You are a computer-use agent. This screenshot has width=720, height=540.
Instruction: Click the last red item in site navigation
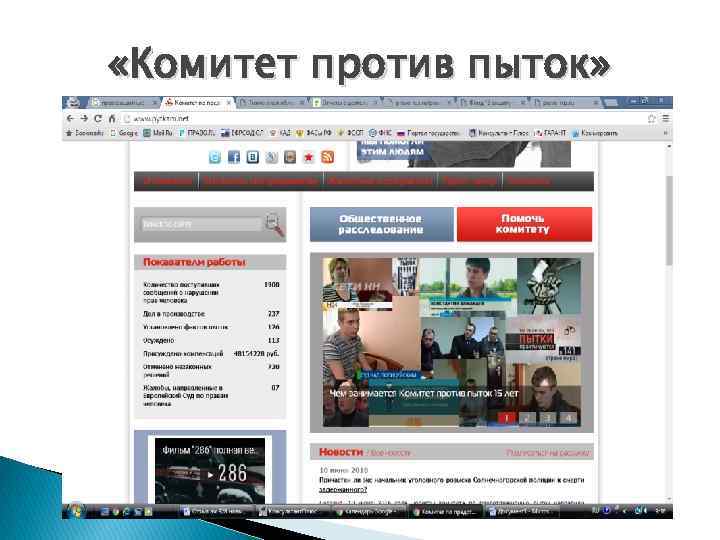click(x=528, y=181)
